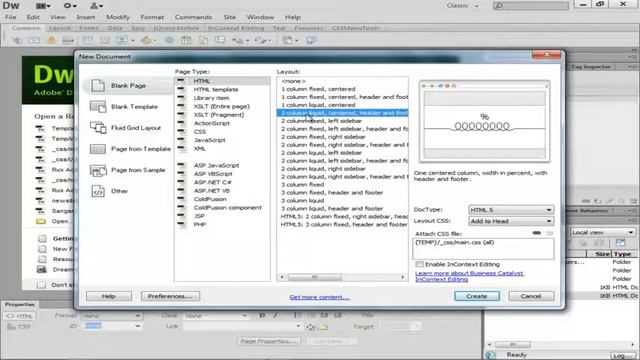Click the Cancel button

531,296
